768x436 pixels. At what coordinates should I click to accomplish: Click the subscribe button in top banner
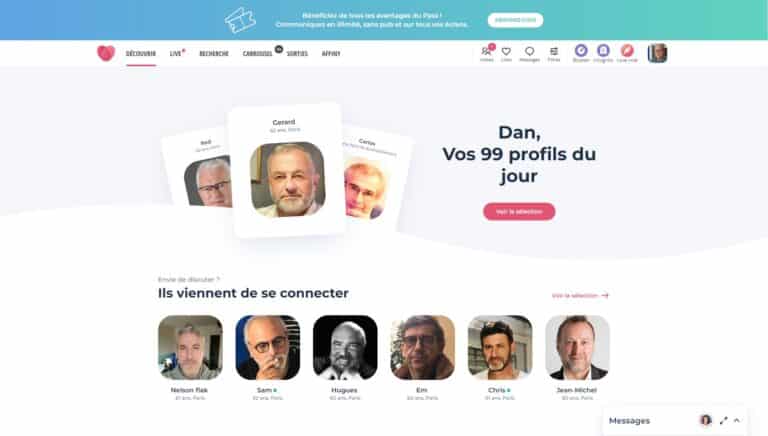tap(515, 20)
